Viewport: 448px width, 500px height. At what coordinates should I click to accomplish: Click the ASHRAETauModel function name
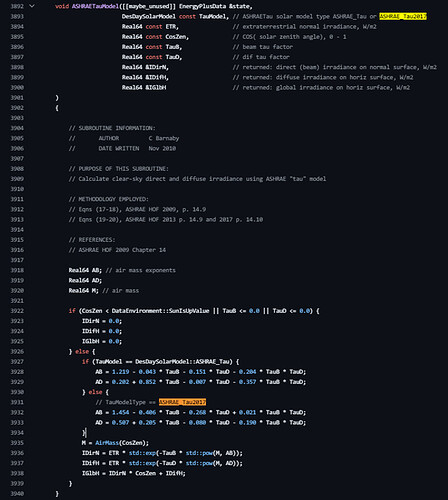95,6
